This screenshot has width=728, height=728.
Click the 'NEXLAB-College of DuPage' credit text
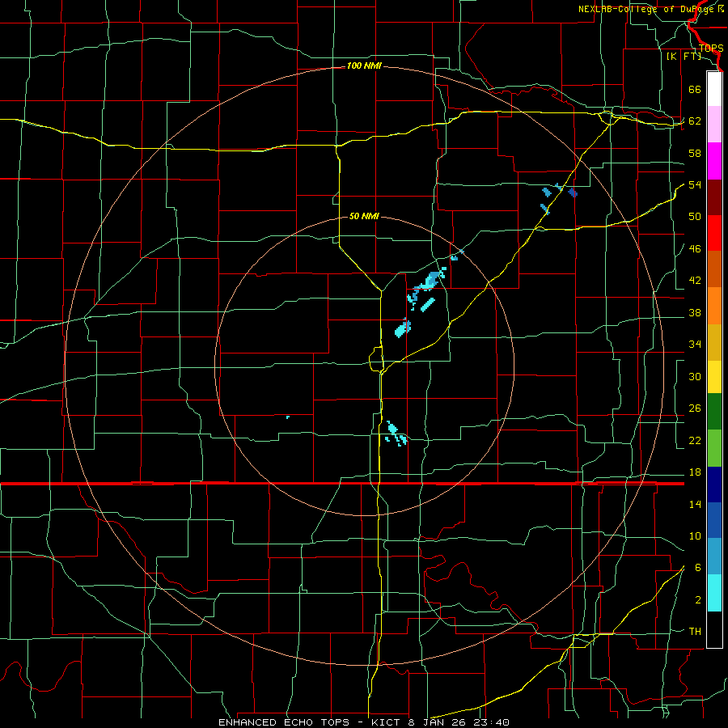pyautogui.click(x=646, y=9)
